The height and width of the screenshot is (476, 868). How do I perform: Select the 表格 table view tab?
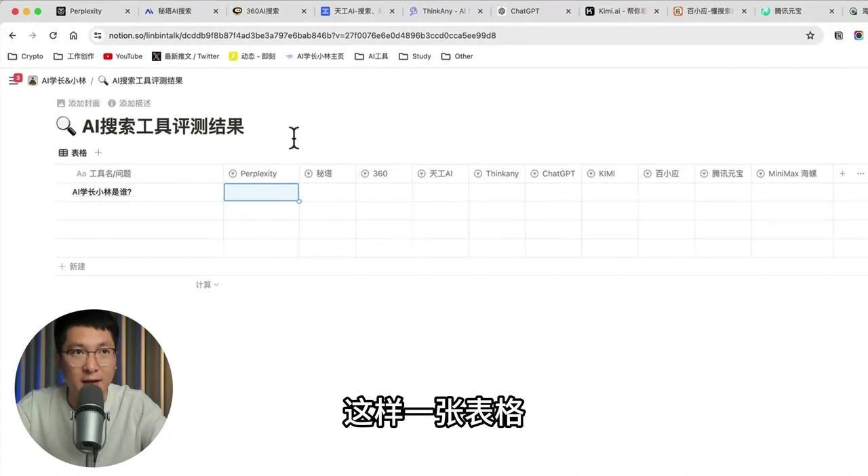(x=73, y=153)
